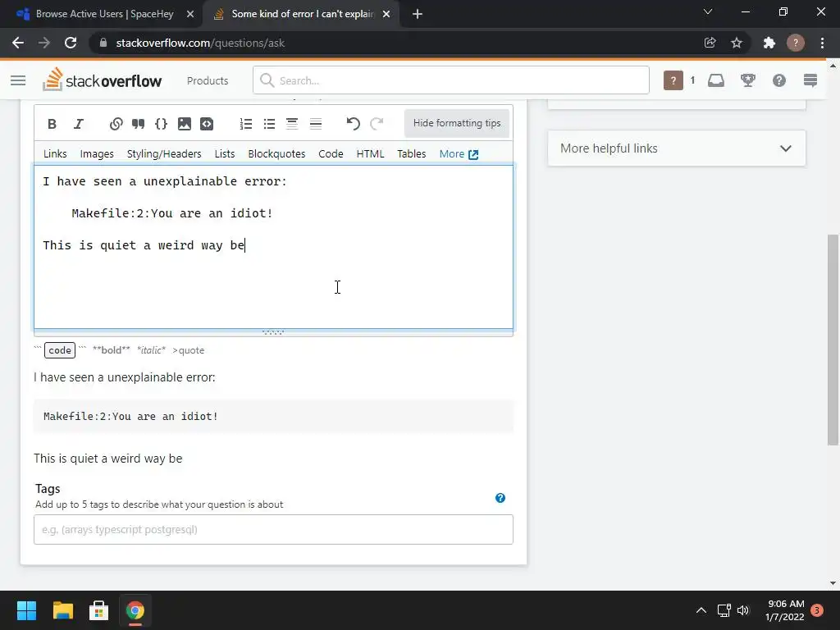Open the HTML formatting tips tab

[370, 153]
